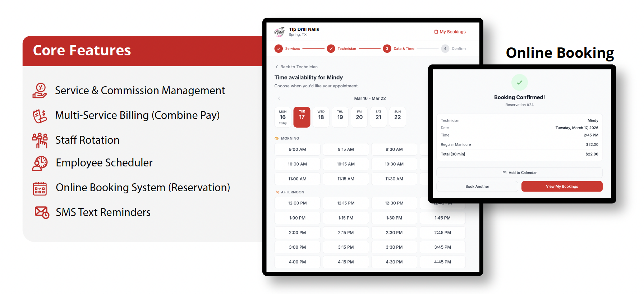Image resolution: width=644 pixels, height=294 pixels.
Task: Select Friday 20 date
Action: click(359, 117)
